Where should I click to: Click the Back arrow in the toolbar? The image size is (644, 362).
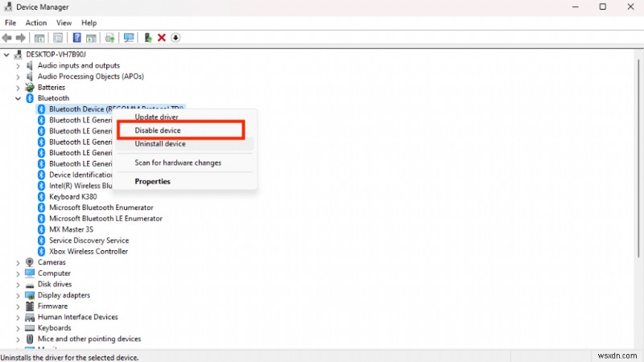(x=7, y=38)
